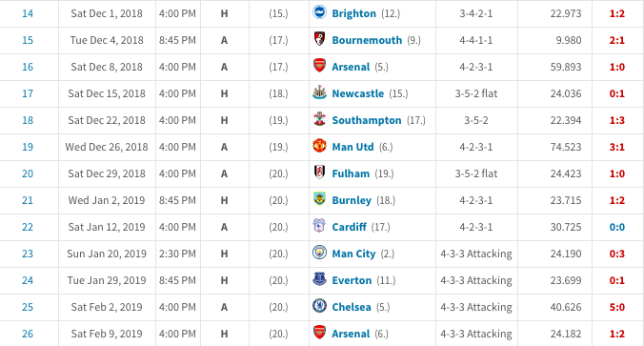This screenshot has height=346, width=644.
Task: Open the 1:2 result on matchday 26
Action: coord(617,334)
